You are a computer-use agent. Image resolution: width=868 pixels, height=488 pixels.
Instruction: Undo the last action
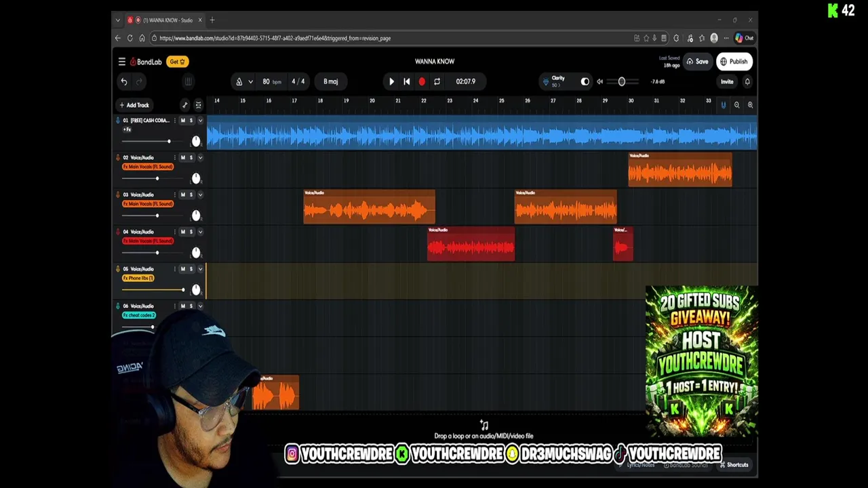124,82
